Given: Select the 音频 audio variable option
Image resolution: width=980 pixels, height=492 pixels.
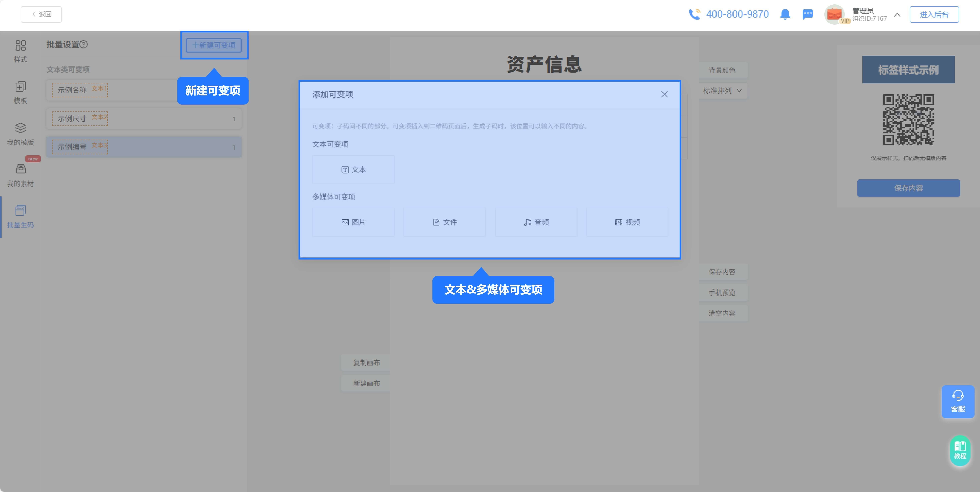Looking at the screenshot, I should click(536, 222).
